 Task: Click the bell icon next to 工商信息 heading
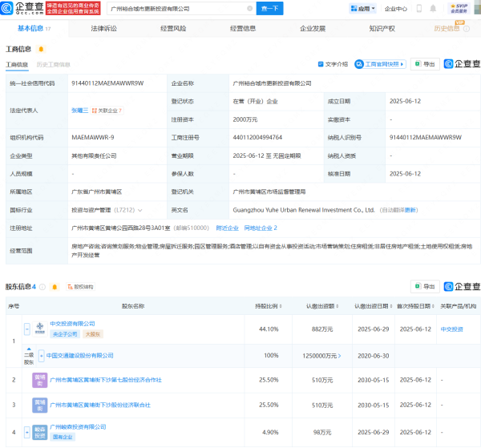(41, 49)
